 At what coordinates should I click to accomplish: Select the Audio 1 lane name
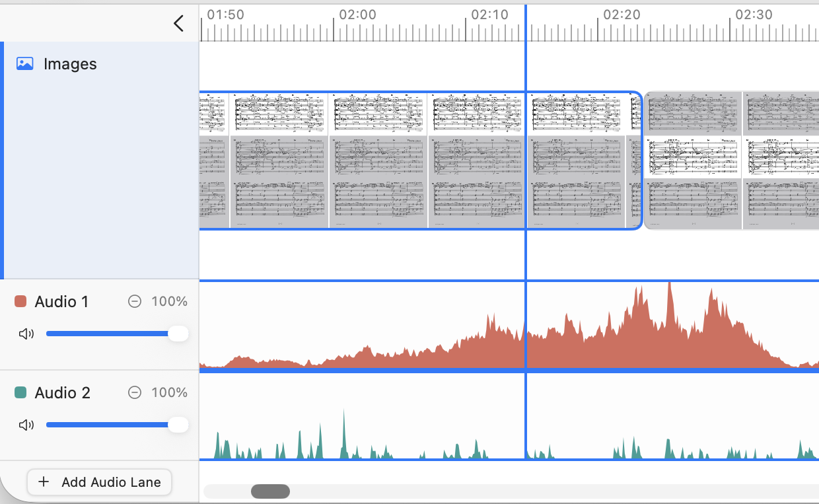click(61, 302)
